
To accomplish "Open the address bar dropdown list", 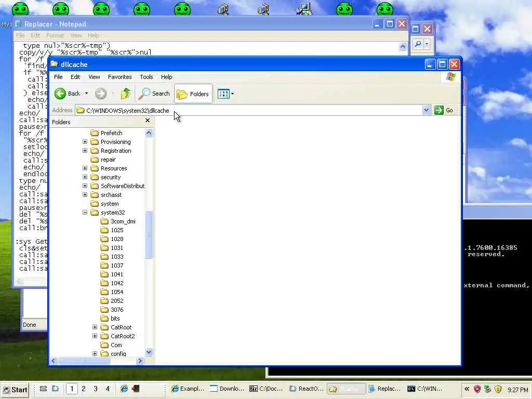I will coord(426,110).
